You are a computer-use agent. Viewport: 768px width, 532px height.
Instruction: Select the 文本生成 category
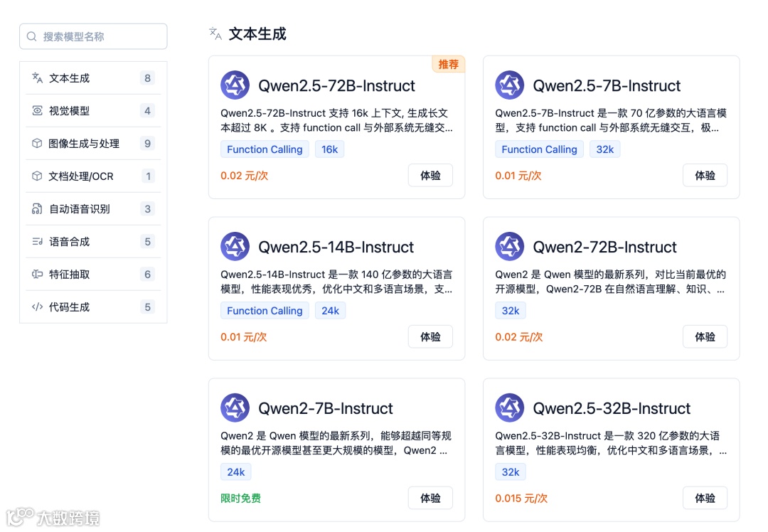click(x=93, y=78)
